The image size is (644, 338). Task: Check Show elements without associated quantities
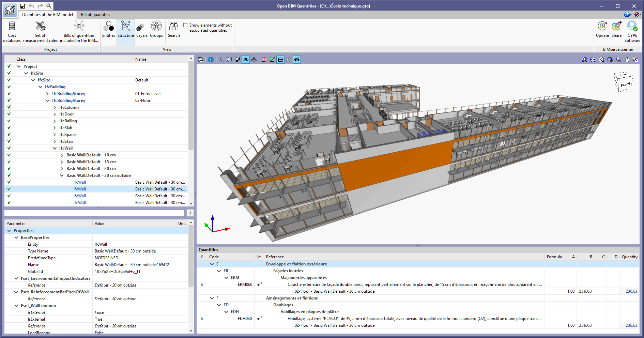(185, 25)
